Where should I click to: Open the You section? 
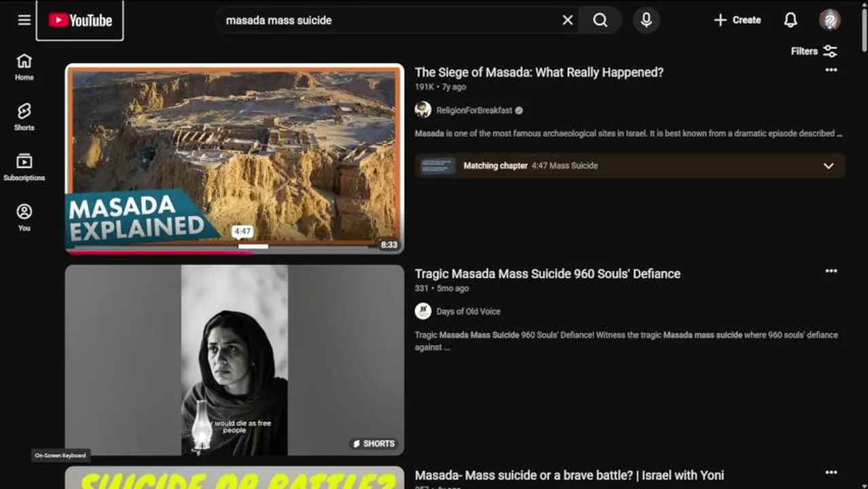[24, 218]
